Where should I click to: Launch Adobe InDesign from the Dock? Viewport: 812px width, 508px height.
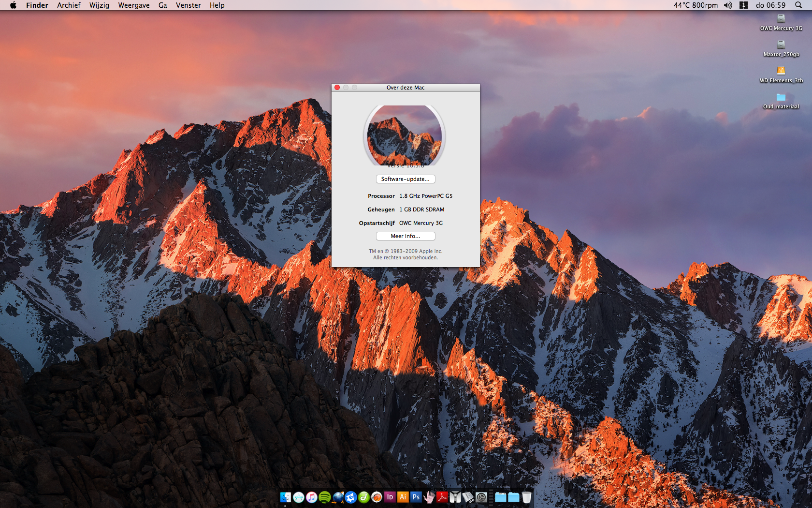click(x=390, y=497)
